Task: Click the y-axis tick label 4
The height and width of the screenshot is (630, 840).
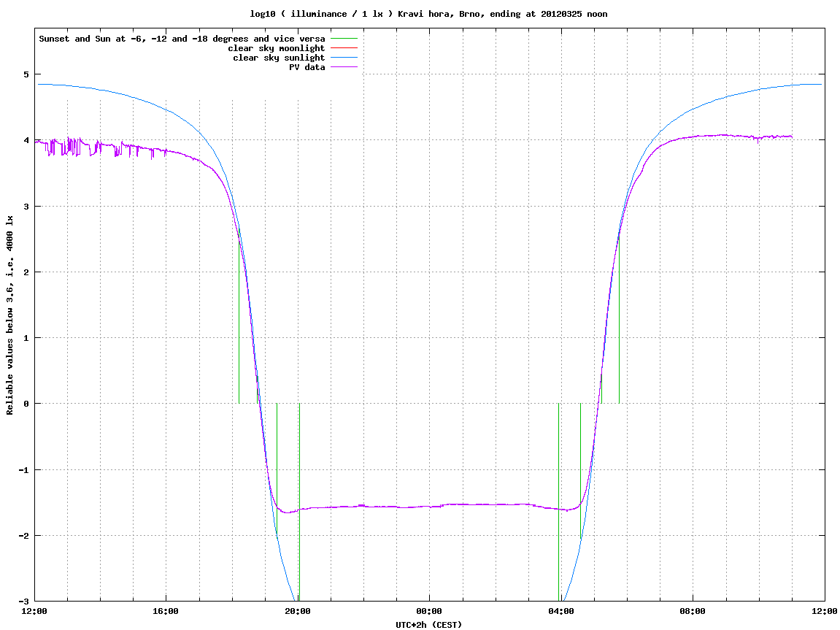Action: (26, 140)
